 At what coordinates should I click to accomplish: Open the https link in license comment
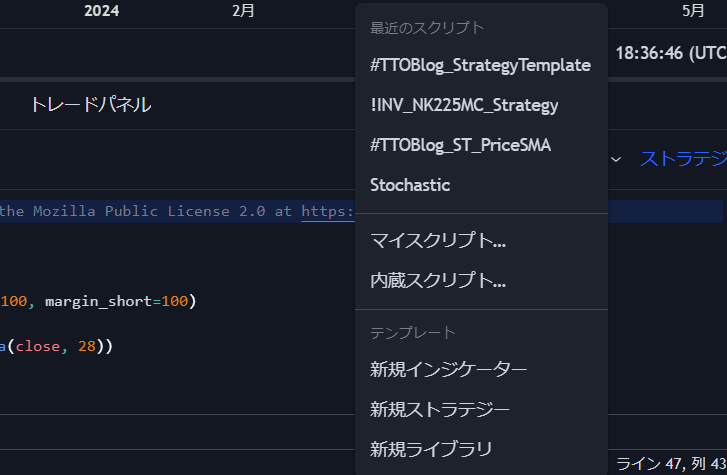coord(327,212)
